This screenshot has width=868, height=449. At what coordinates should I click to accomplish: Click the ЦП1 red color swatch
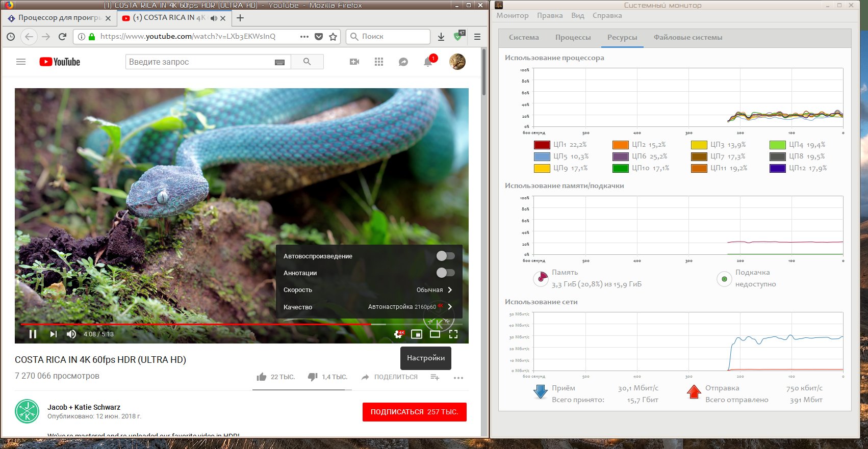tap(542, 145)
